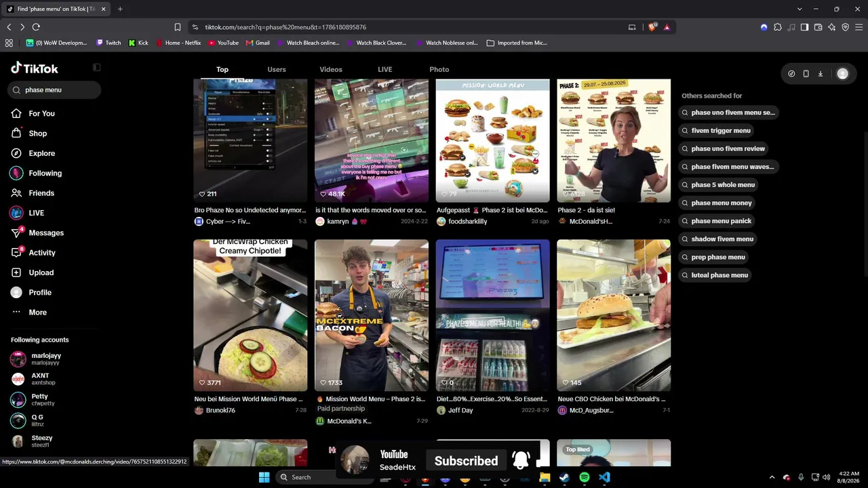
Task: Open the browser hamburger menu
Action: pos(859,27)
